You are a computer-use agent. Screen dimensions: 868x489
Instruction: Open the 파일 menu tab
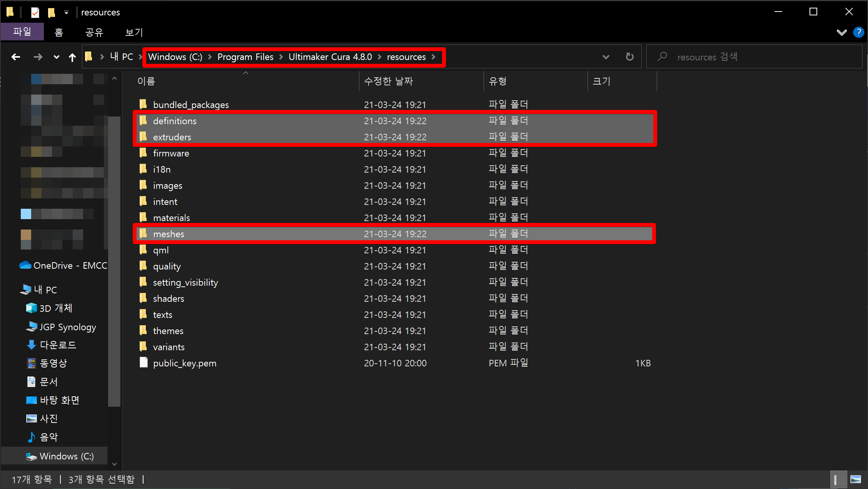point(22,32)
